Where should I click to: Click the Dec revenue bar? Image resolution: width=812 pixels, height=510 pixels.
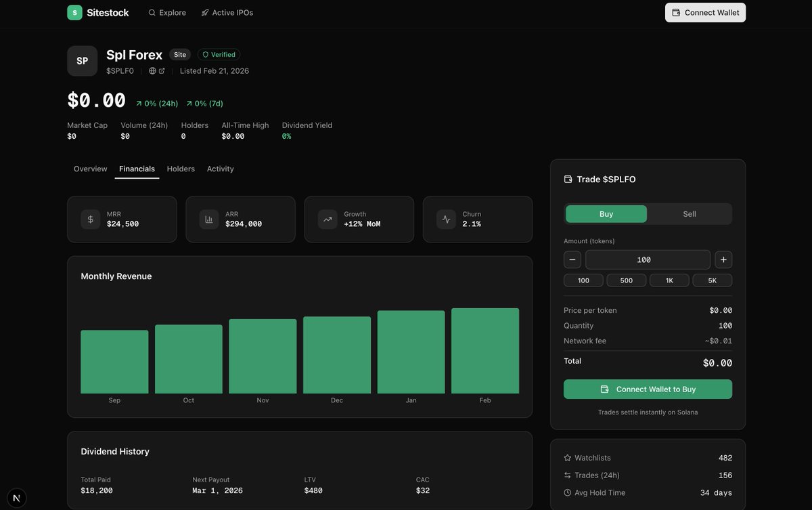coord(337,355)
